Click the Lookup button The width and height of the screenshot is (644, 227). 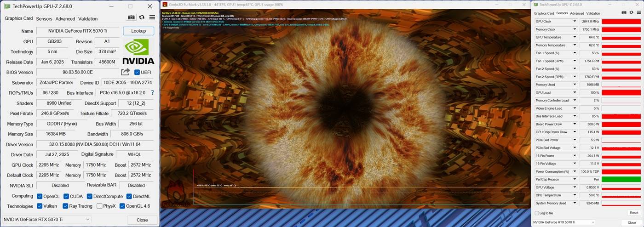(138, 31)
